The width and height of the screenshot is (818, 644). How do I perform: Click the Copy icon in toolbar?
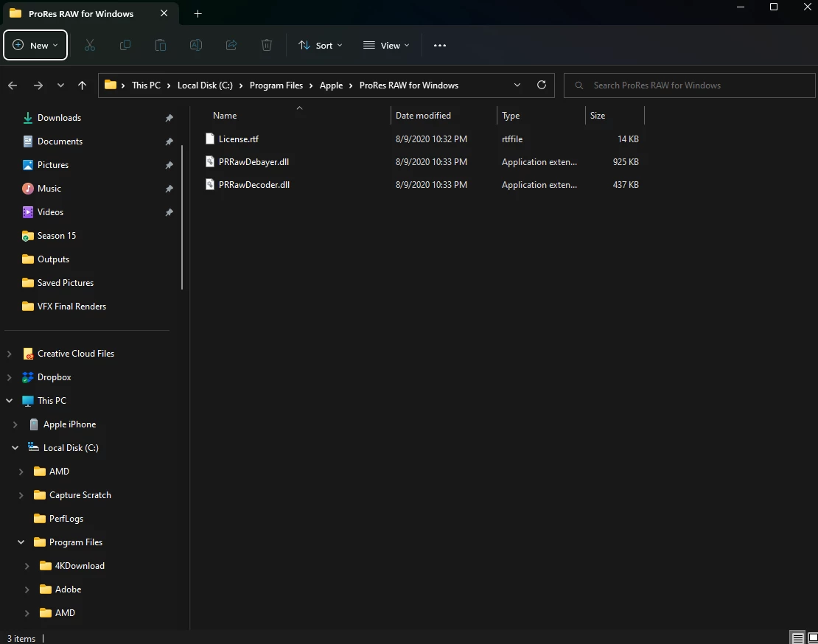125,46
